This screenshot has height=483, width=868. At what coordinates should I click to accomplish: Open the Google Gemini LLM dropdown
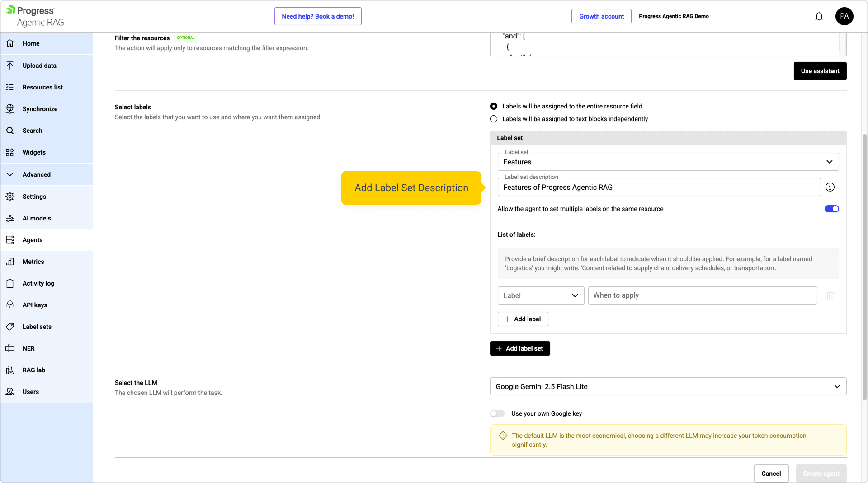[x=668, y=386]
